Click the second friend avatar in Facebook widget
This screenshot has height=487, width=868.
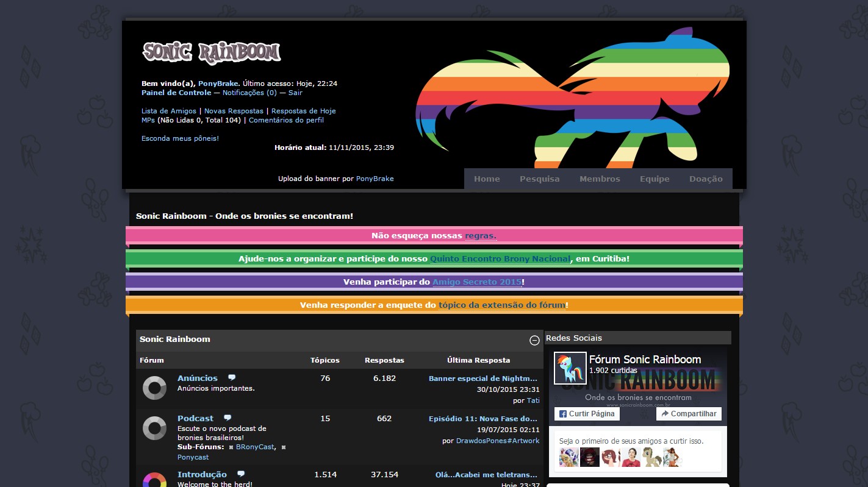tap(590, 457)
